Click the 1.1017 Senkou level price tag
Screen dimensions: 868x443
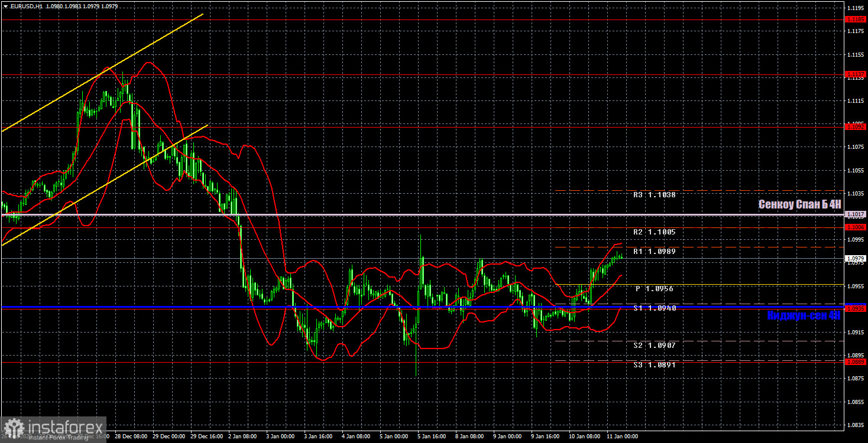pos(856,214)
